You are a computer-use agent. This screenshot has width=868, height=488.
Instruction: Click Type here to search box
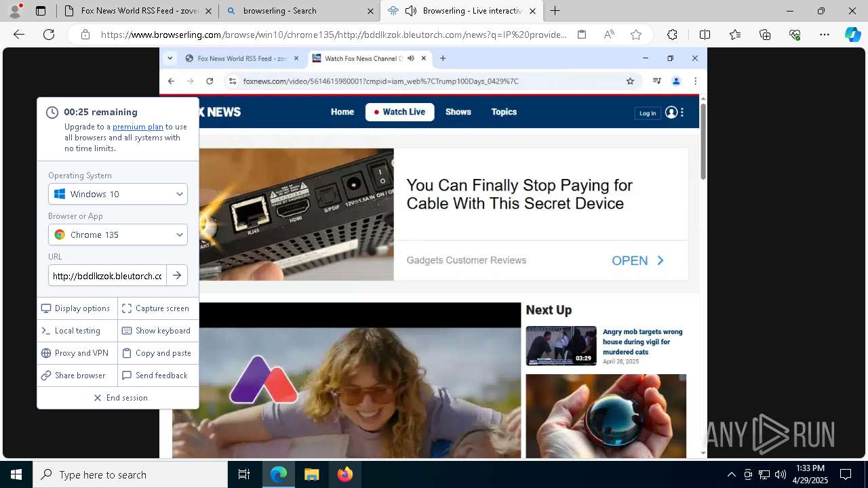(130, 475)
